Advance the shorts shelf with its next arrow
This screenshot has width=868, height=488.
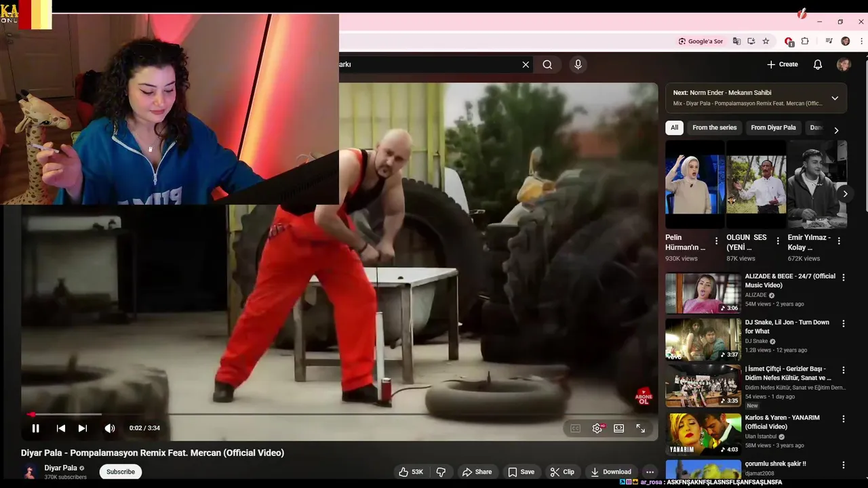845,194
